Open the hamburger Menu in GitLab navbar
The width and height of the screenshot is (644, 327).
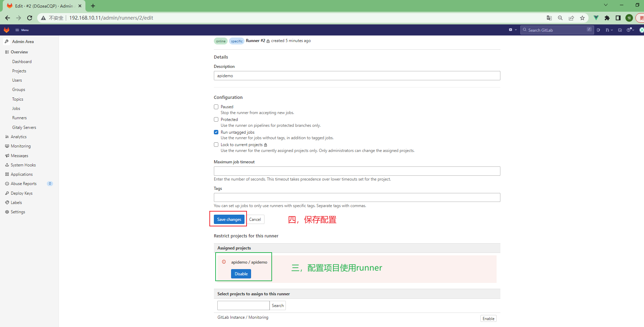coord(22,30)
